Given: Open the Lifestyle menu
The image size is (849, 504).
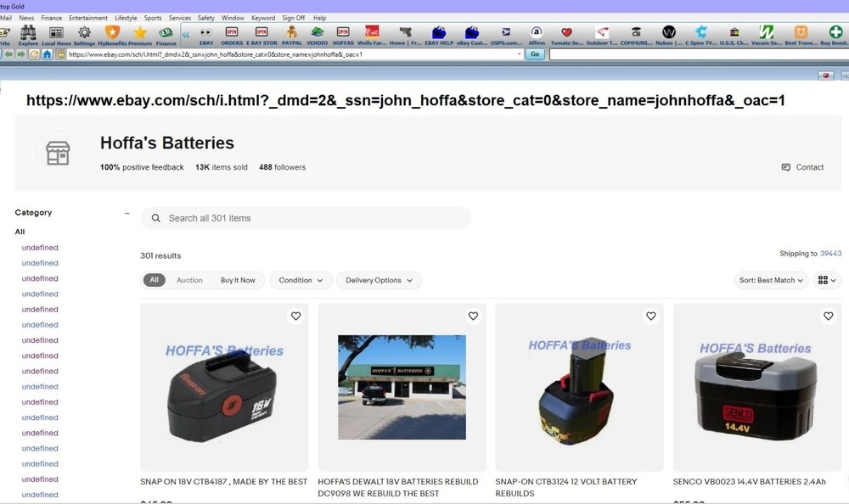Looking at the screenshot, I should pyautogui.click(x=126, y=18).
